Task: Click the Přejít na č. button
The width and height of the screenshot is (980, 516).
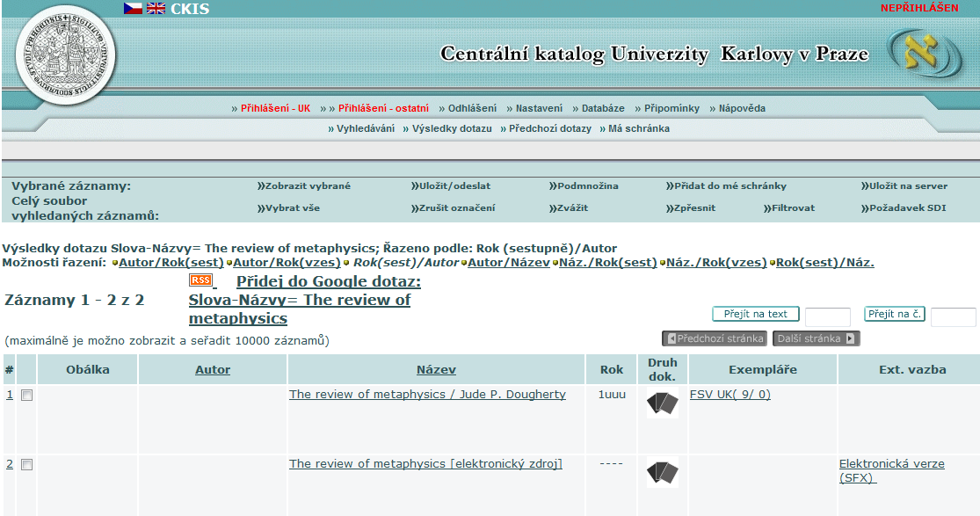Action: pyautogui.click(x=895, y=314)
